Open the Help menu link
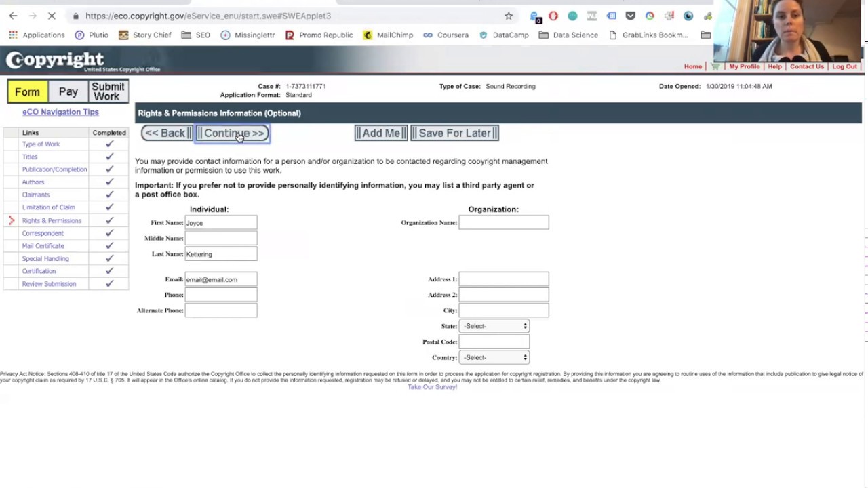 click(x=774, y=66)
